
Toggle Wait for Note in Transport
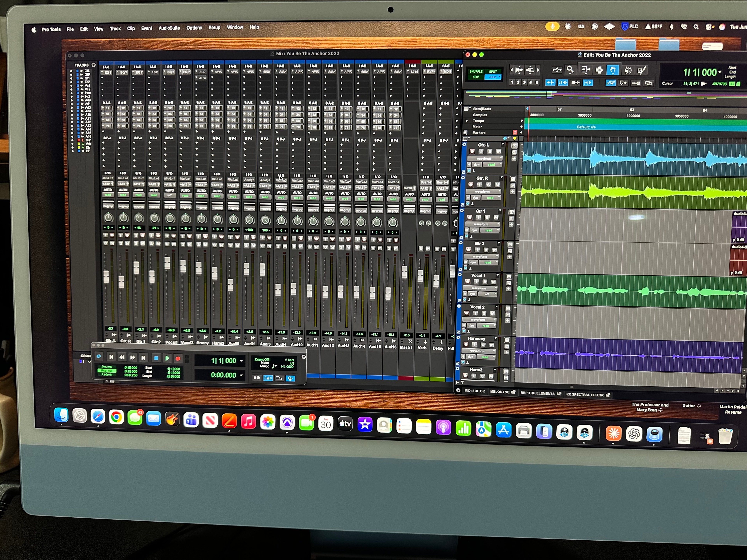click(x=257, y=378)
